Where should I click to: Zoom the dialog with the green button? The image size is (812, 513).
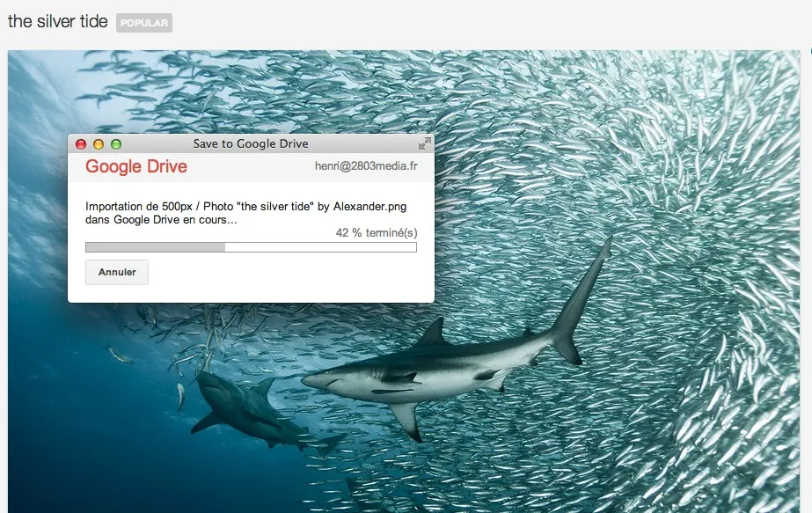116,144
